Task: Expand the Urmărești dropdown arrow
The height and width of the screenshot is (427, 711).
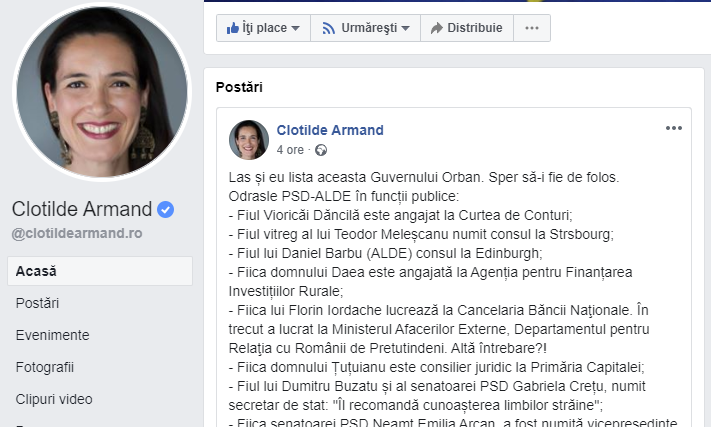Action: tap(405, 29)
